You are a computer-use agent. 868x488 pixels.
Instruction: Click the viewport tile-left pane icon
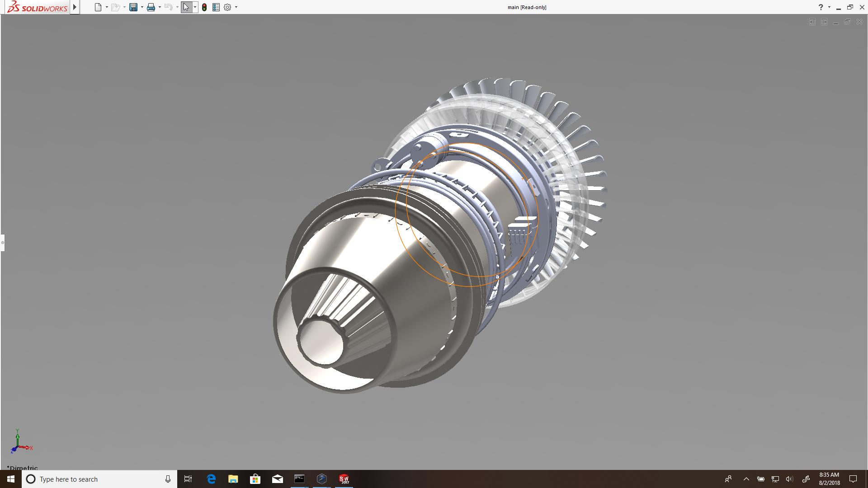point(812,22)
